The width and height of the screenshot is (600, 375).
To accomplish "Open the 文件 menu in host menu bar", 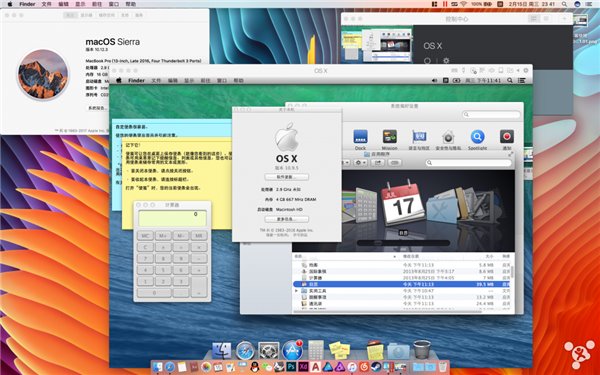I will pos(46,4).
